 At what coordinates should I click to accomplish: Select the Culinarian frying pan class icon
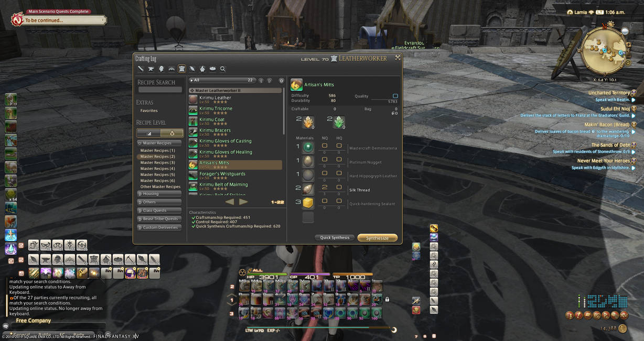tap(212, 69)
